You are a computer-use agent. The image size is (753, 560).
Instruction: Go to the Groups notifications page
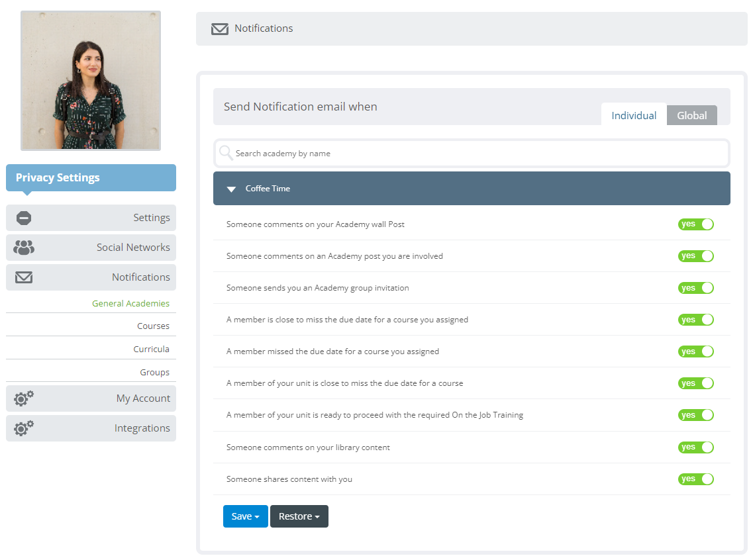click(154, 371)
